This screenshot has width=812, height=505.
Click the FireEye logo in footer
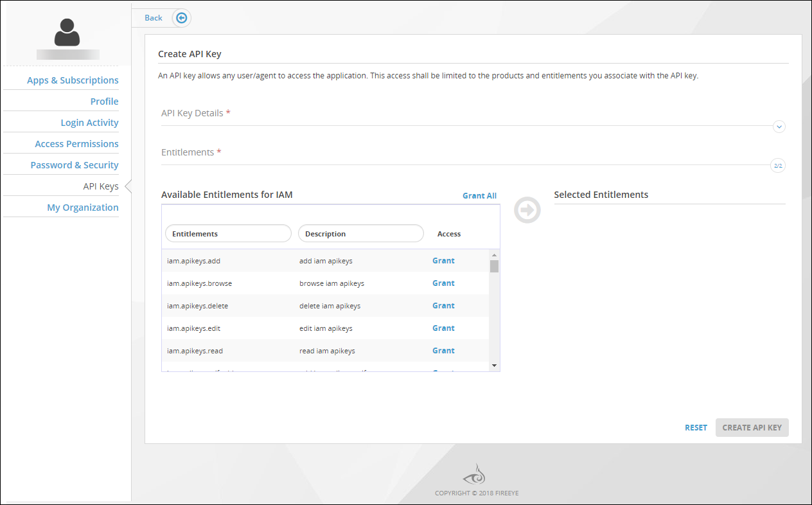tap(475, 475)
